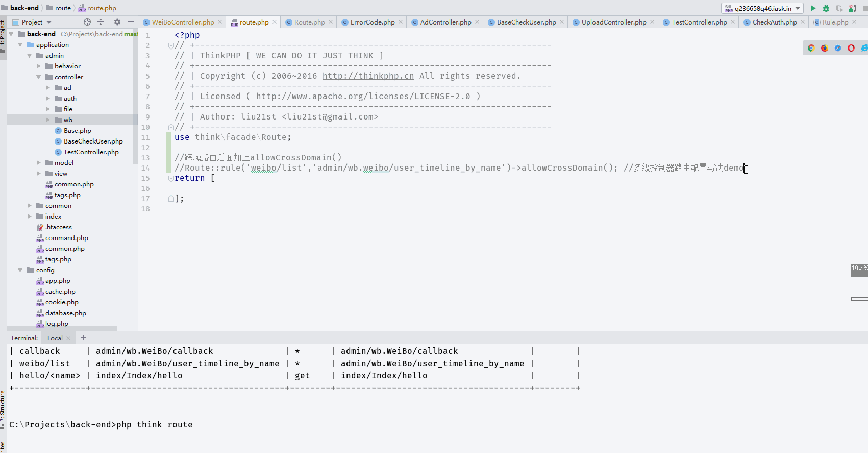
Task: Click the route breadcrumb in navigation bar
Action: (59, 8)
